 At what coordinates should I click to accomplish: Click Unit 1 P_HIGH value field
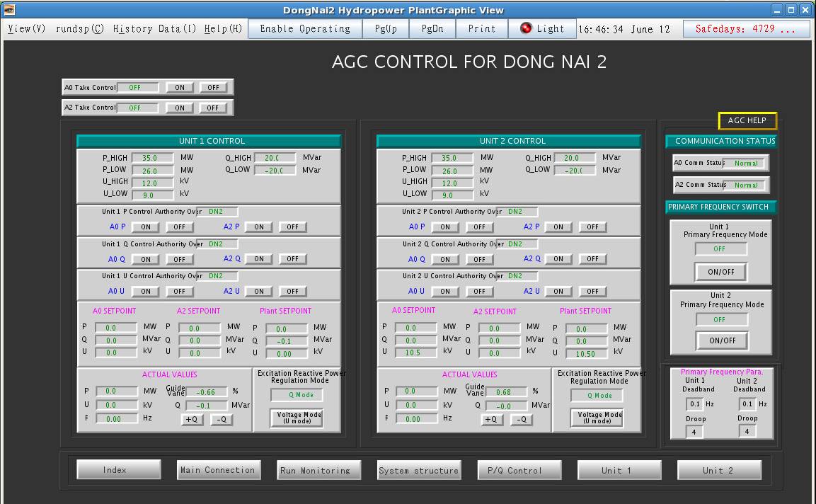tap(154, 159)
